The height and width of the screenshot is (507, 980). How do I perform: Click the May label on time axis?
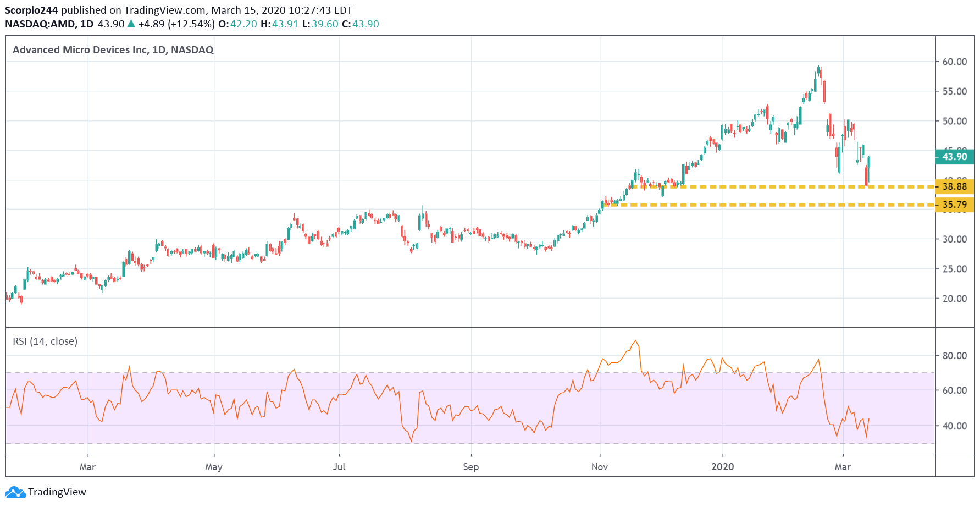(214, 467)
